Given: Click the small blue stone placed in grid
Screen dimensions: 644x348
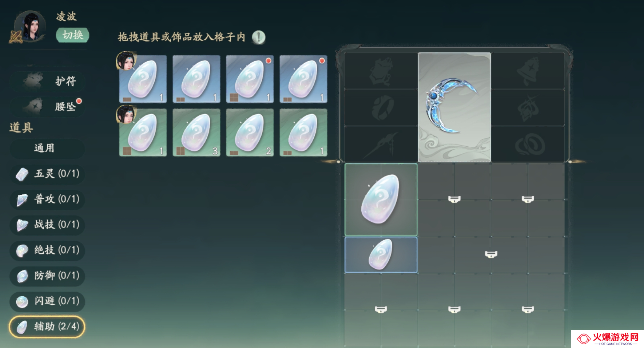Looking at the screenshot, I should pyautogui.click(x=381, y=255).
